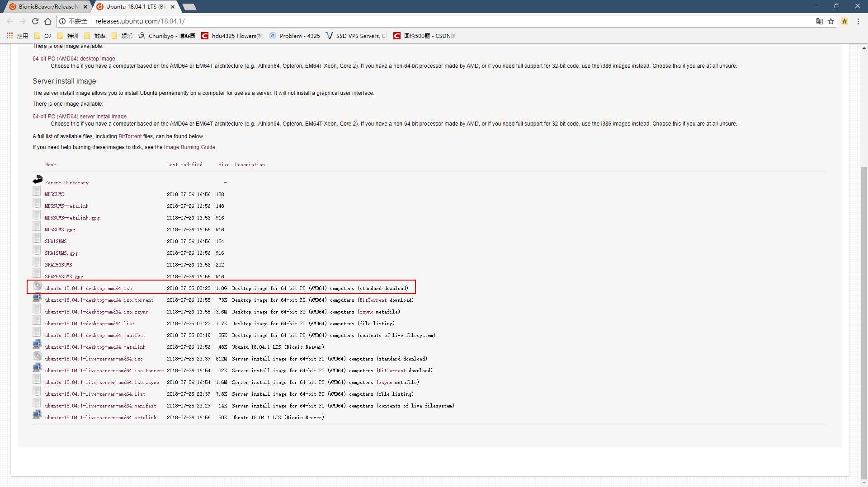Screen dimensions: 868x487
Task: Bookmark this page with the star icon
Action: [831, 21]
